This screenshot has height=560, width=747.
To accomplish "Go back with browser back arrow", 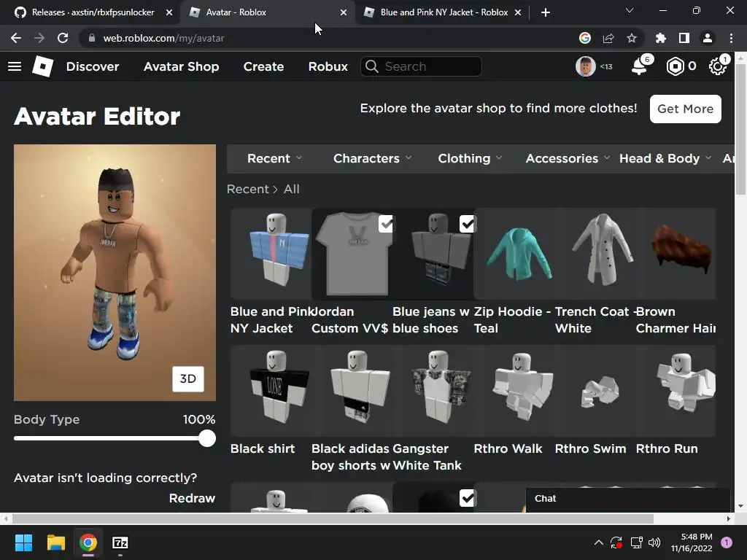I will coord(16,38).
